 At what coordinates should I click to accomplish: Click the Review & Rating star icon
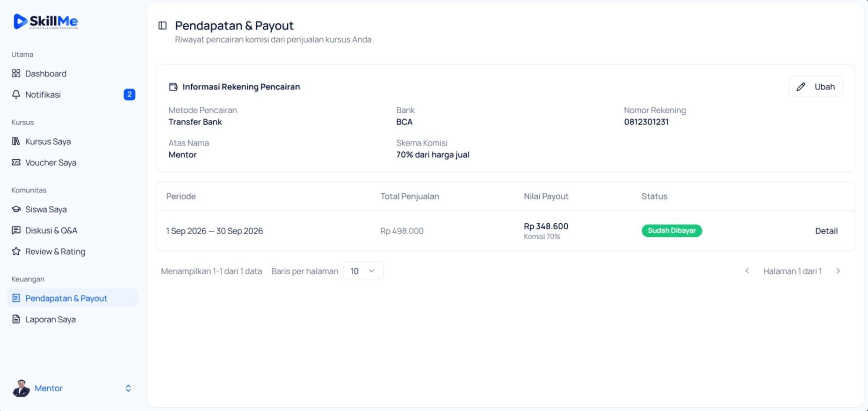tap(16, 251)
